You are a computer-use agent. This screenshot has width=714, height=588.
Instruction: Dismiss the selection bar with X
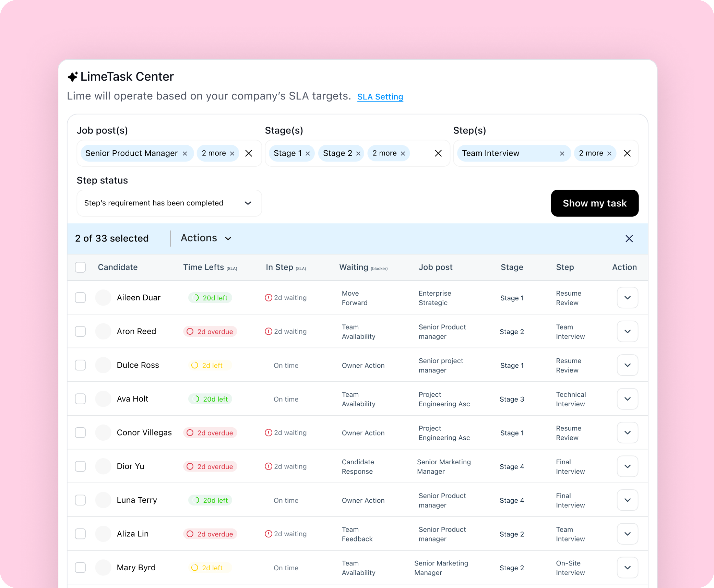[629, 239]
